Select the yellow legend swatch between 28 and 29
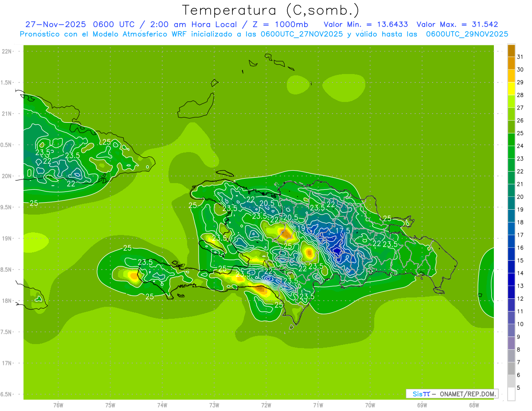This screenshot has height=411, width=532. (511, 89)
